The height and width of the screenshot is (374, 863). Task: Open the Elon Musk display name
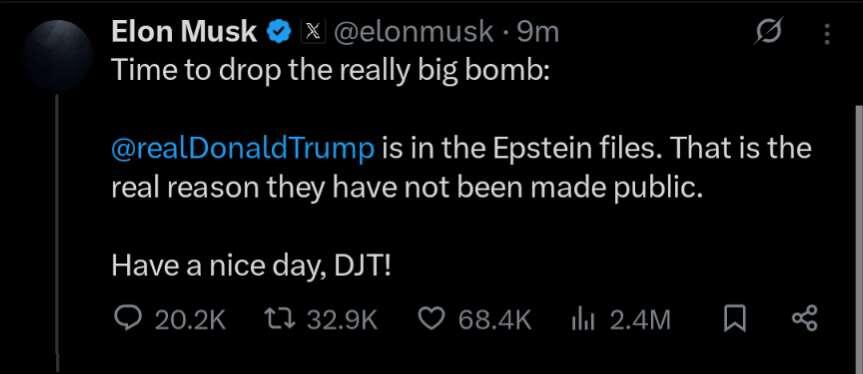pos(184,33)
